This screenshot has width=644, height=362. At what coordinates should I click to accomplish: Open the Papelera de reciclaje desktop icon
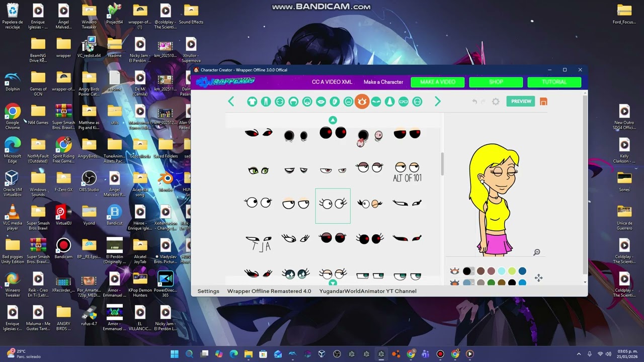(13, 16)
